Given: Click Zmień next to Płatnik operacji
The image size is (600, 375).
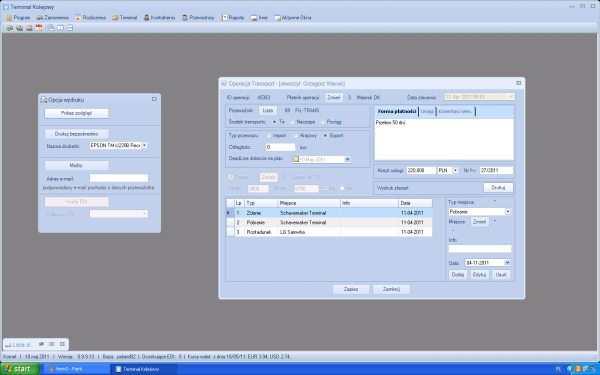Looking at the screenshot, I should pyautogui.click(x=334, y=98).
